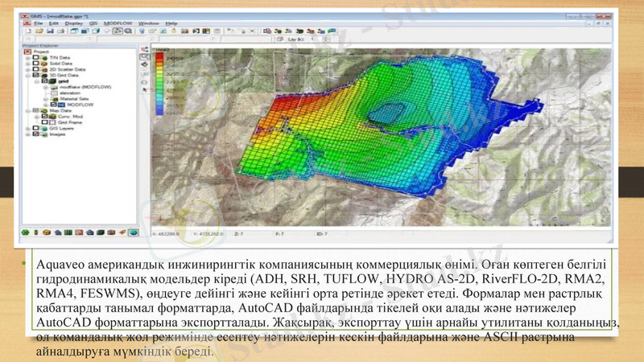Screen dimensions: 644x362
Task: Select the green TIN module icon at bottom
Action: (x=26, y=232)
